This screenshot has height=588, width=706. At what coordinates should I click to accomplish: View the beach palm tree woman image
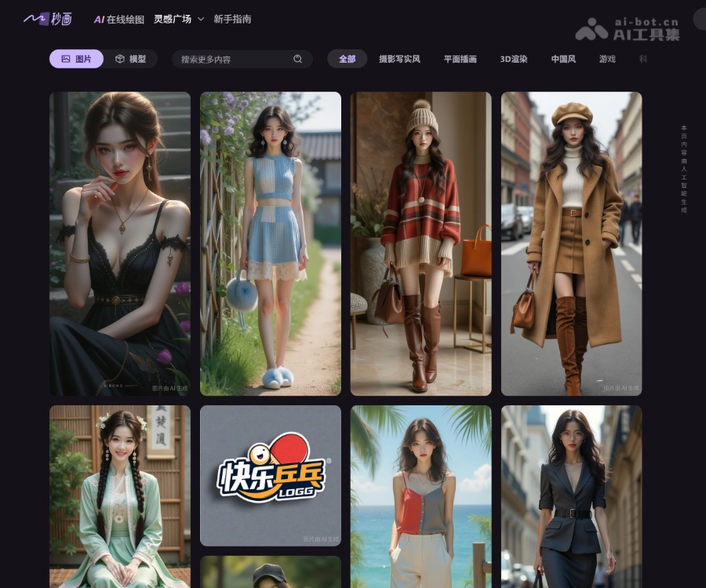pos(421,497)
